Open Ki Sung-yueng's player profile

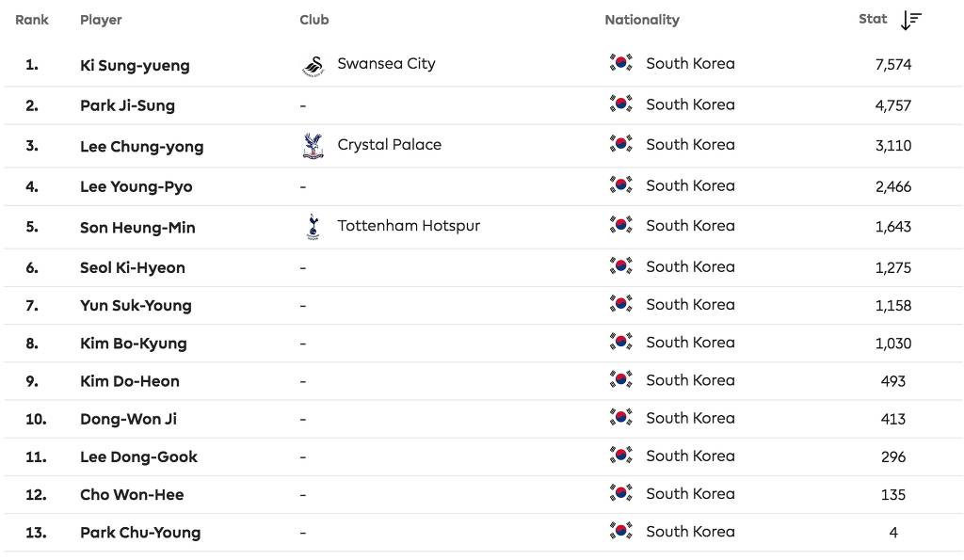pyautogui.click(x=135, y=66)
